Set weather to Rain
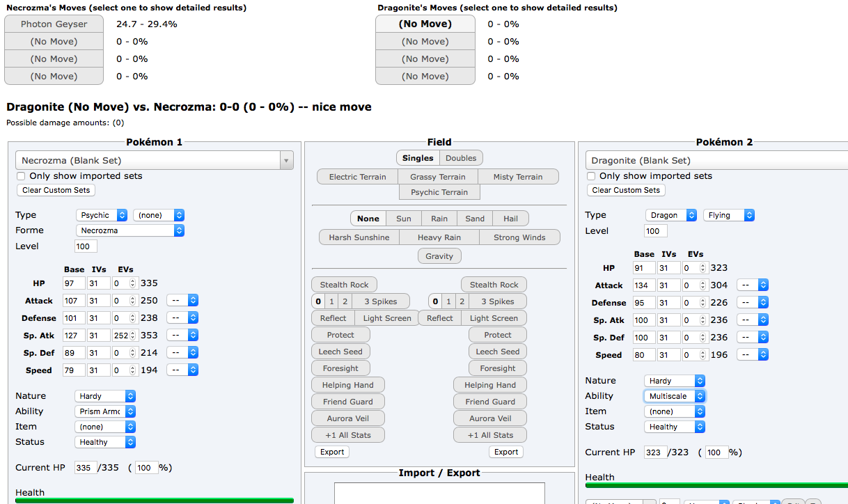The image size is (848, 504). point(439,219)
